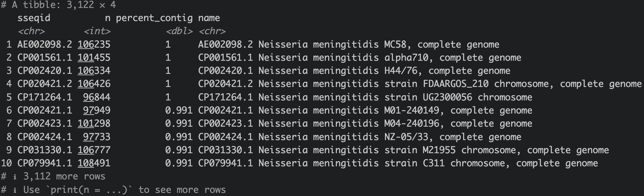Click the NZ-05/33 complete genome name
The image size is (644, 196).
tap(359, 137)
